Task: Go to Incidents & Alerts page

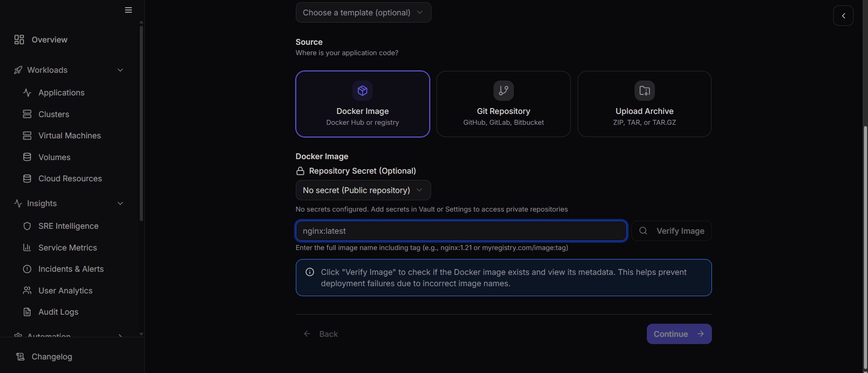Action: [x=71, y=269]
